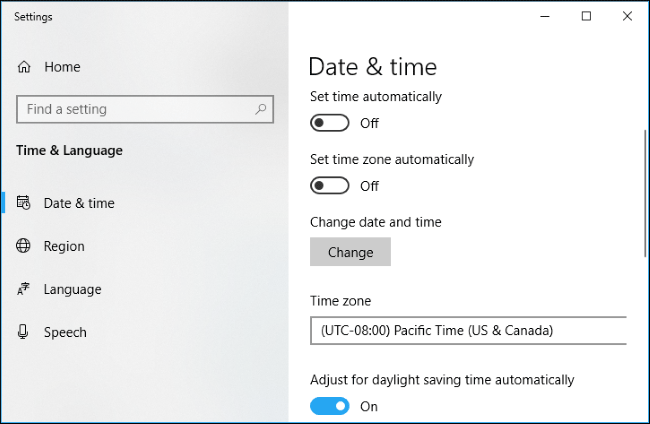Open the Time zone dropdown

pyautogui.click(x=468, y=330)
